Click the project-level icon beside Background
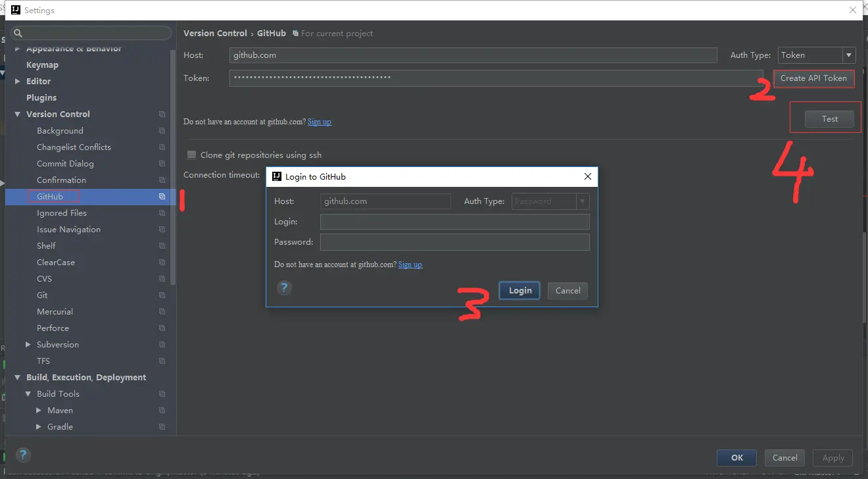Image resolution: width=868 pixels, height=479 pixels. pyautogui.click(x=162, y=131)
